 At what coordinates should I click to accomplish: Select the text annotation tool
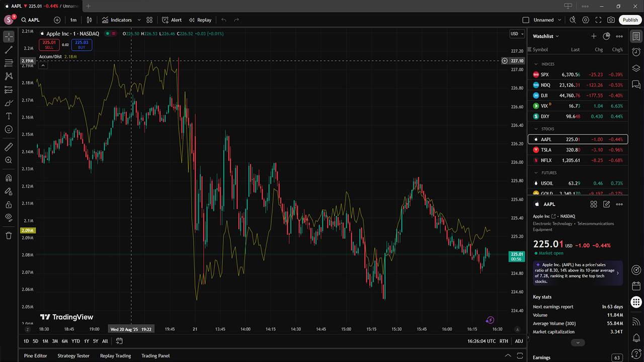click(x=9, y=116)
